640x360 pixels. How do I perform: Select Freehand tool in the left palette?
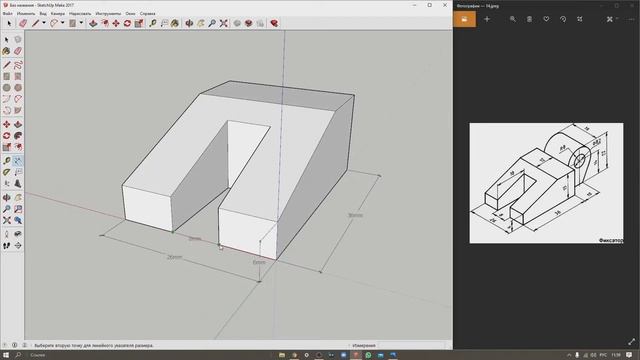18,65
